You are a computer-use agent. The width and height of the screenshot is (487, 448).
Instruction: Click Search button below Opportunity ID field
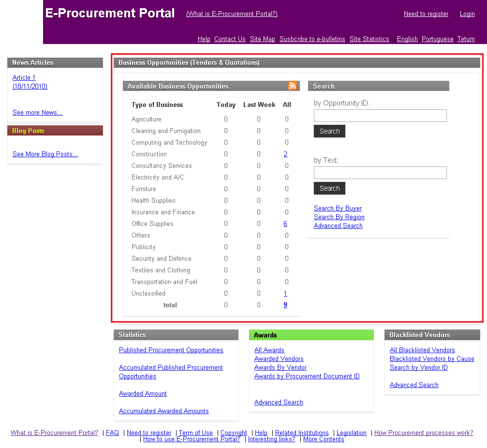[329, 131]
